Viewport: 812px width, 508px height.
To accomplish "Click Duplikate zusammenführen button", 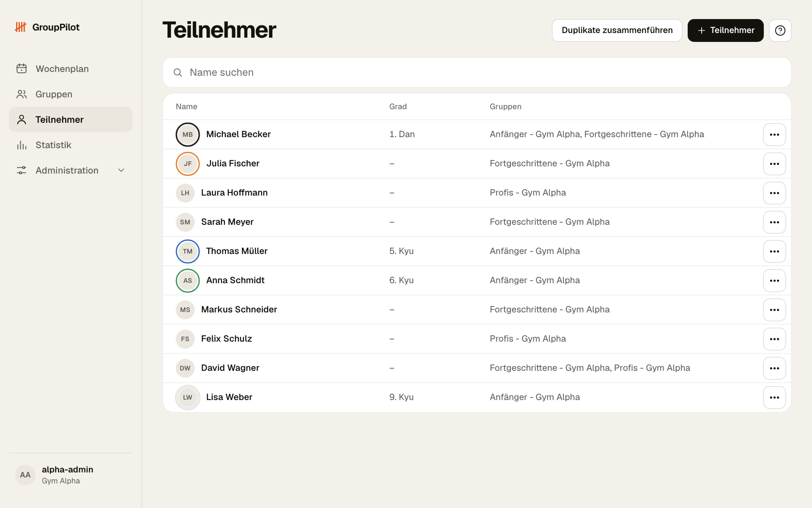I will point(617,30).
